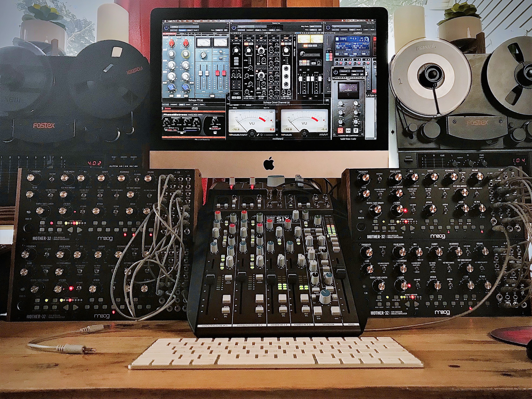Toggle the Scheps 73 plugin power button
Image resolution: width=532 pixels, height=399 pixels.
(x=166, y=28)
